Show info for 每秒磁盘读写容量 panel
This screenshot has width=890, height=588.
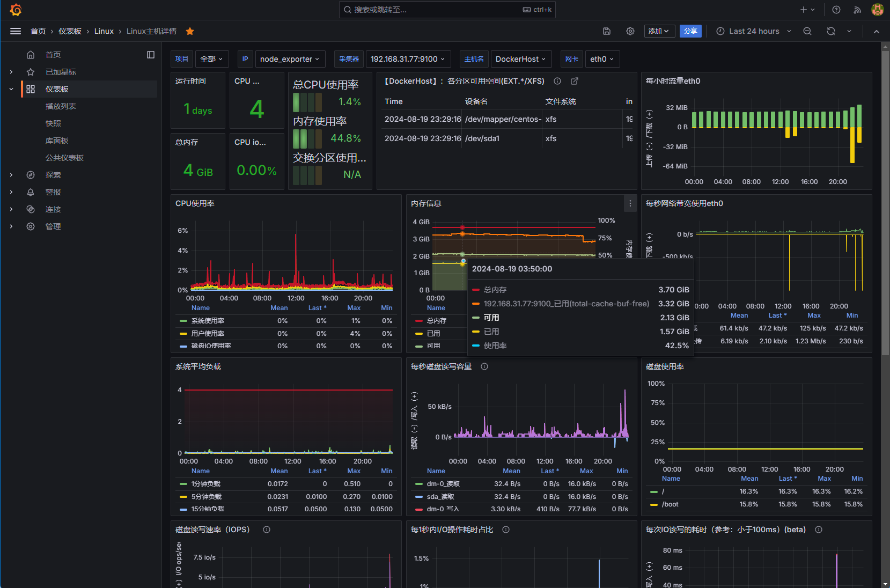click(x=484, y=366)
